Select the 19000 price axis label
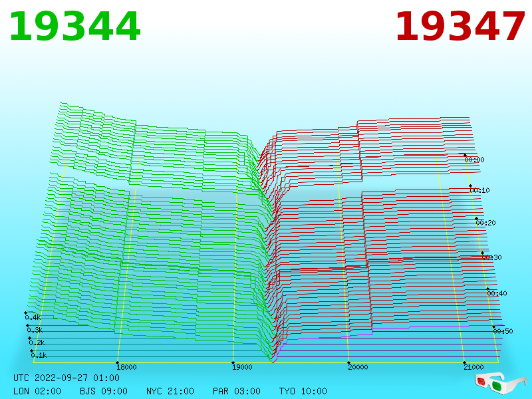 [242, 367]
